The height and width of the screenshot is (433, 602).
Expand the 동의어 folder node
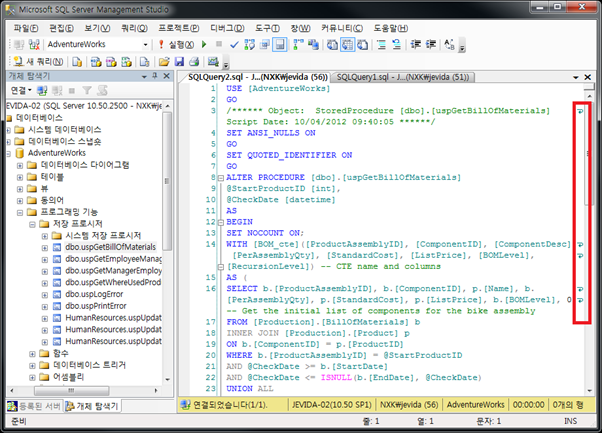pos(20,201)
